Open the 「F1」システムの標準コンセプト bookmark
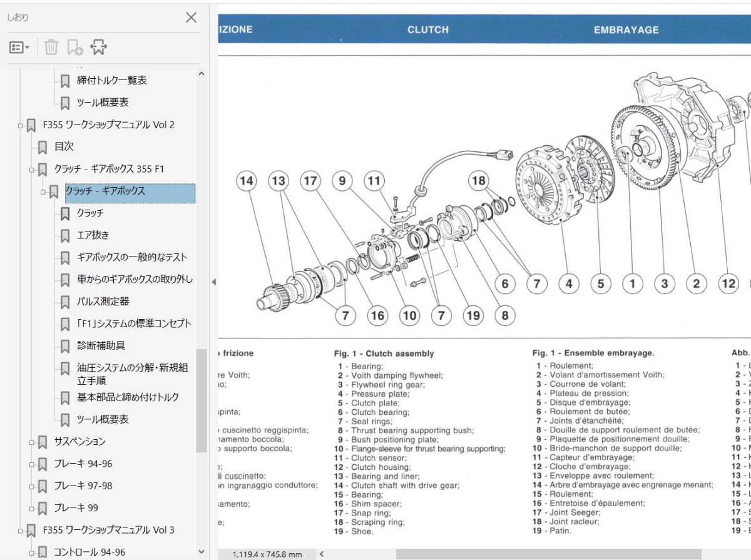The width and height of the screenshot is (751, 560). pyautogui.click(x=134, y=323)
